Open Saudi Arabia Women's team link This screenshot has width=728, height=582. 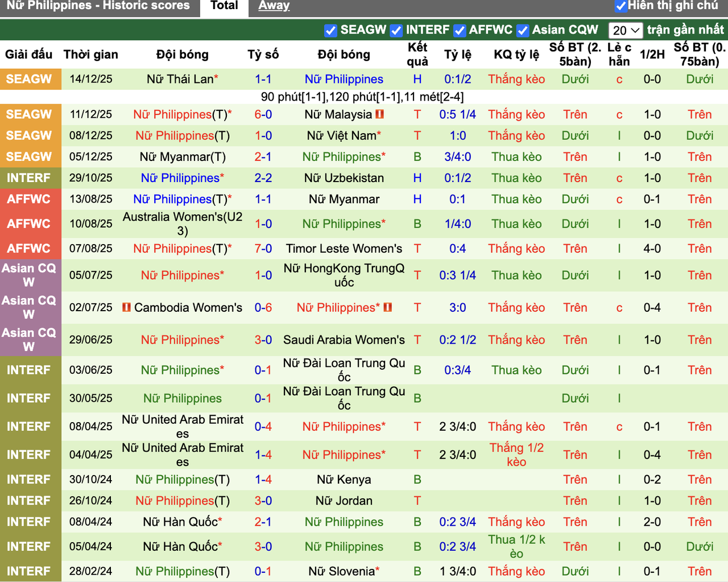coord(344,340)
